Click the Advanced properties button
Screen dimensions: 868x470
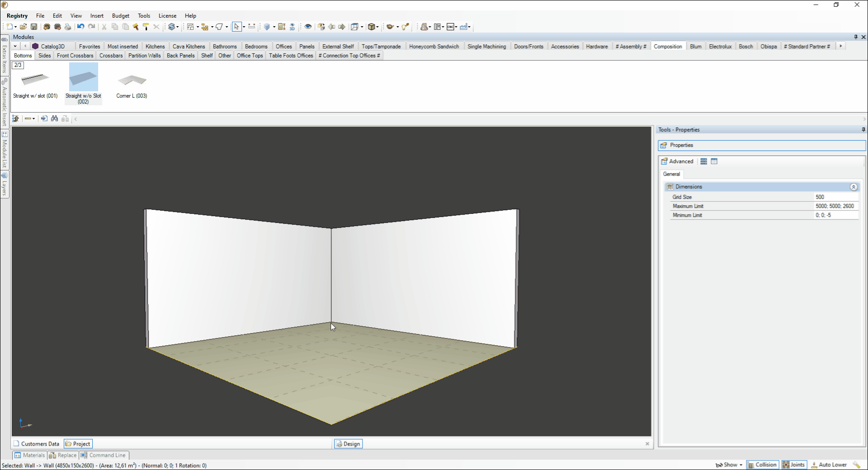[677, 161]
